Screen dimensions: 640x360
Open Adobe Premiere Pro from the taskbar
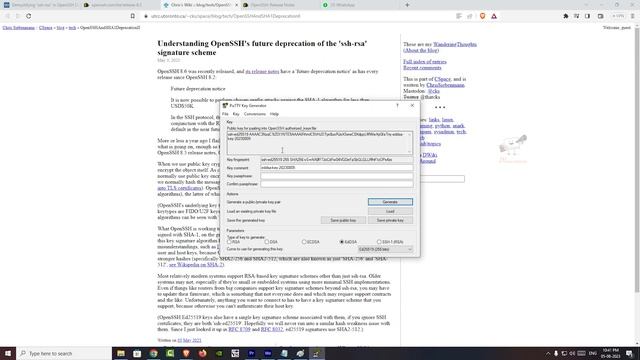click(x=251, y=353)
